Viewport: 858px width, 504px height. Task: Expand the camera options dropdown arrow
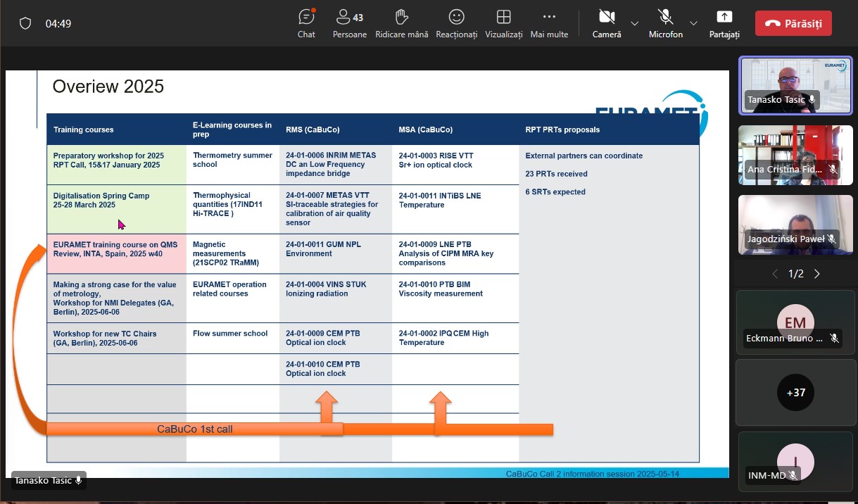tap(635, 23)
